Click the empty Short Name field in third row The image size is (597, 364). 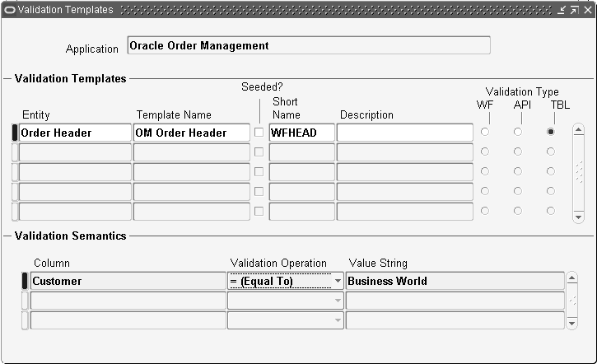(302, 172)
